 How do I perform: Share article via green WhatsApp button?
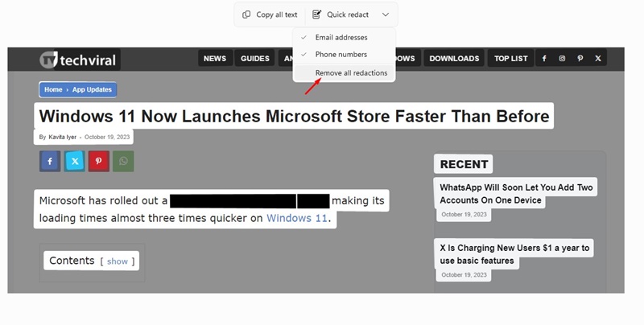tap(123, 161)
